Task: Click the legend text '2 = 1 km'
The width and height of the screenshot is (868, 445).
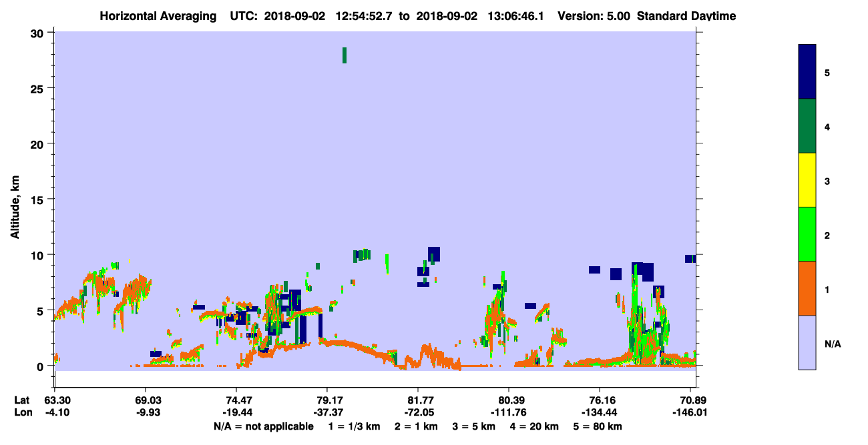Action: (x=416, y=426)
